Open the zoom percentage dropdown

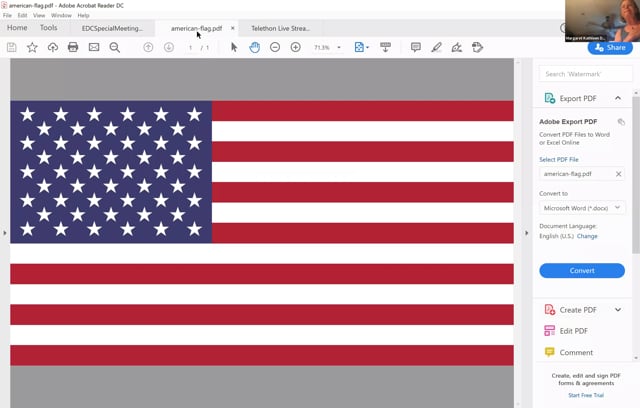pos(339,48)
